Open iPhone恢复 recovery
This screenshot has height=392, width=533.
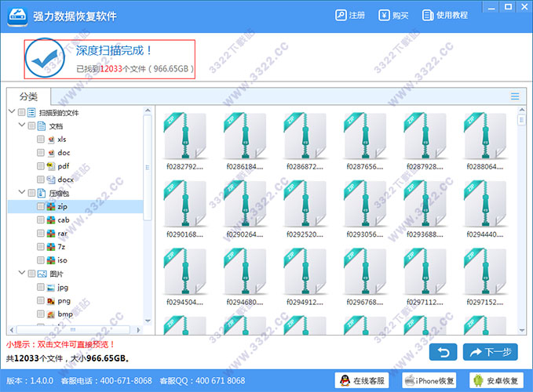click(429, 380)
